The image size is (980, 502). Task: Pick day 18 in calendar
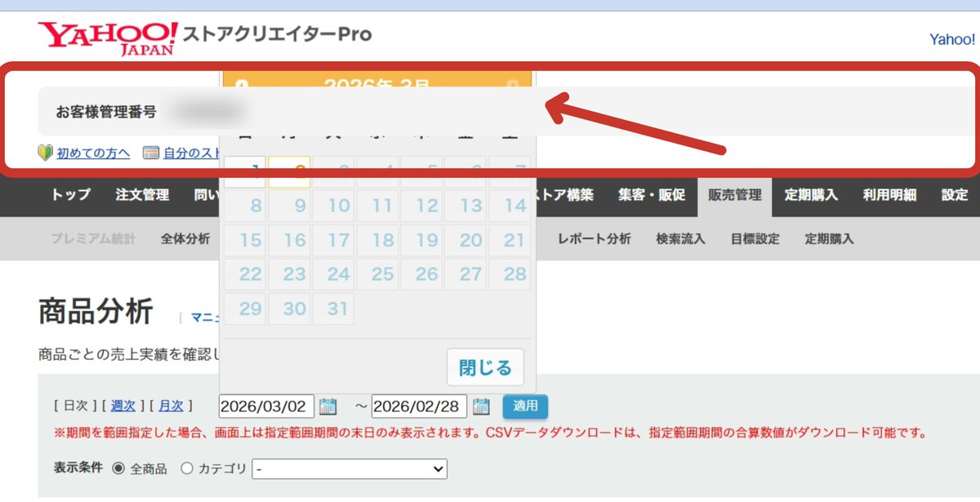coord(377,240)
